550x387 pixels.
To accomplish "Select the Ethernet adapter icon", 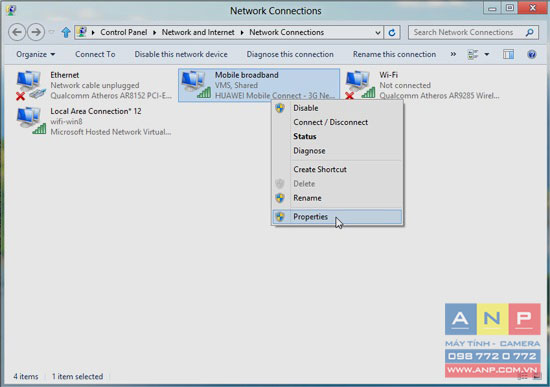I will tap(31, 85).
